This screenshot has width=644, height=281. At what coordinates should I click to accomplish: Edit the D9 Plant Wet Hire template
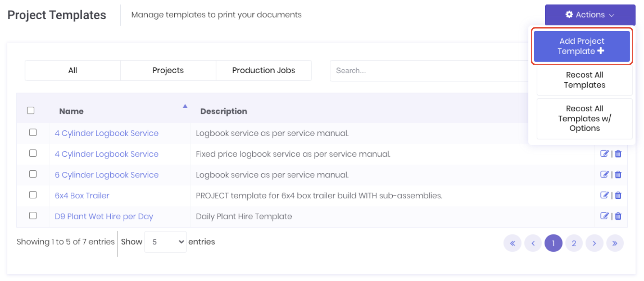click(604, 216)
